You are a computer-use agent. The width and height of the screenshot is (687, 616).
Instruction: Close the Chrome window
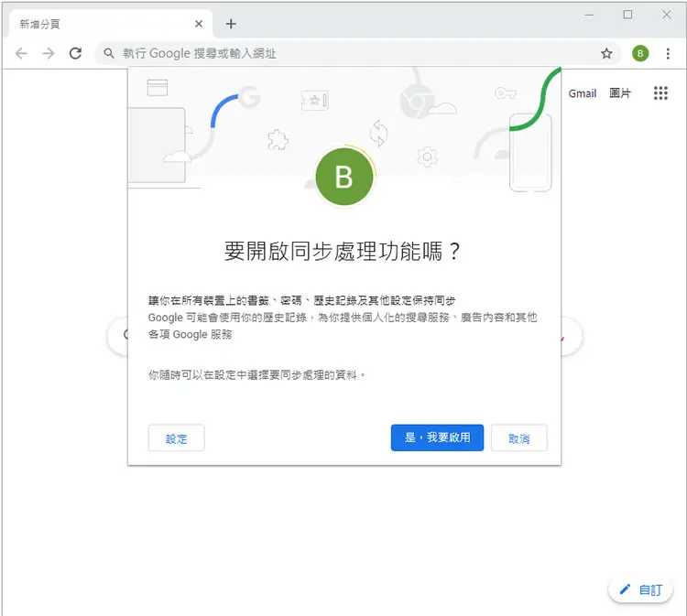[667, 15]
